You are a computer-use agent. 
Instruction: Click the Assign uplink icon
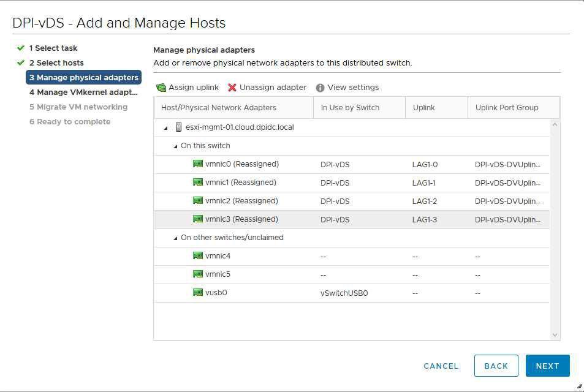pos(161,88)
